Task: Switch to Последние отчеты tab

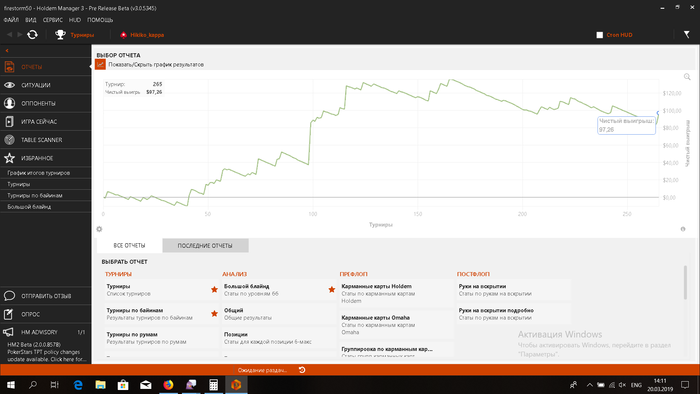Action: click(205, 245)
